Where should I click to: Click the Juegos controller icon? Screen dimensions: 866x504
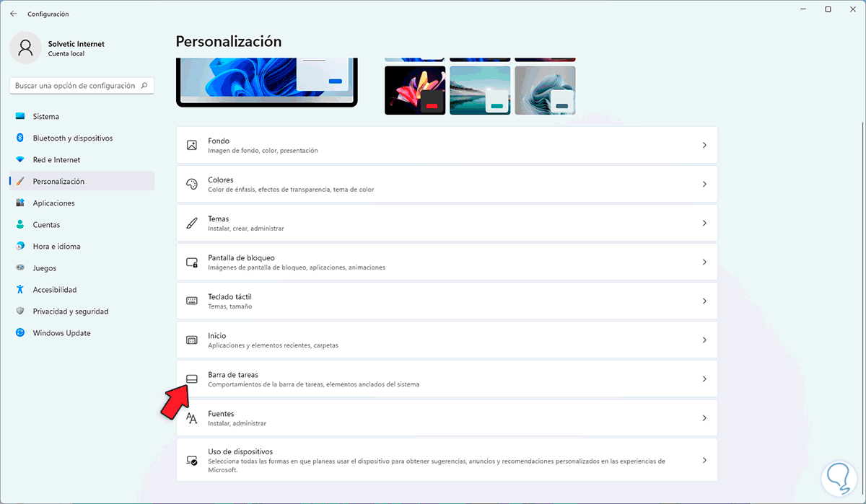point(19,268)
